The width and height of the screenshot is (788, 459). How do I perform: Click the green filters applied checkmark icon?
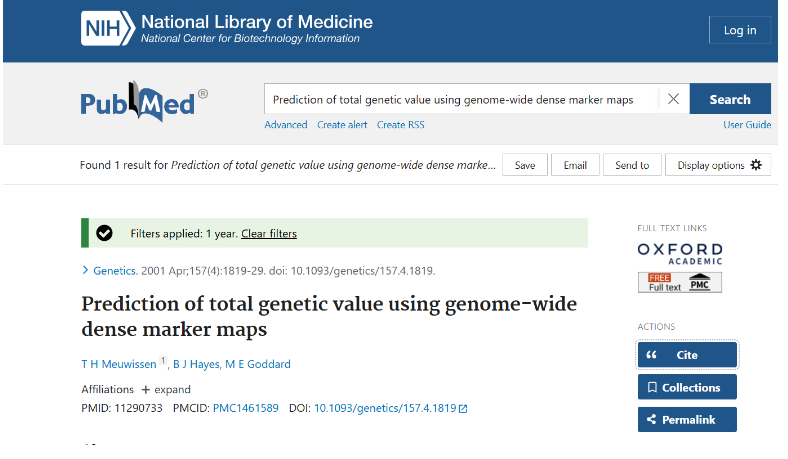(104, 233)
